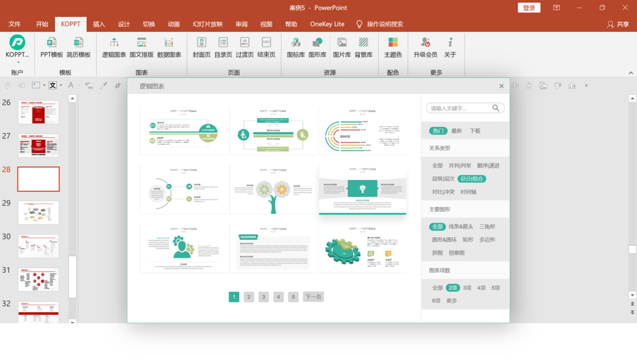Select the lightbulb banner chart template
Viewport: 637px width, 364px height.
363,189
